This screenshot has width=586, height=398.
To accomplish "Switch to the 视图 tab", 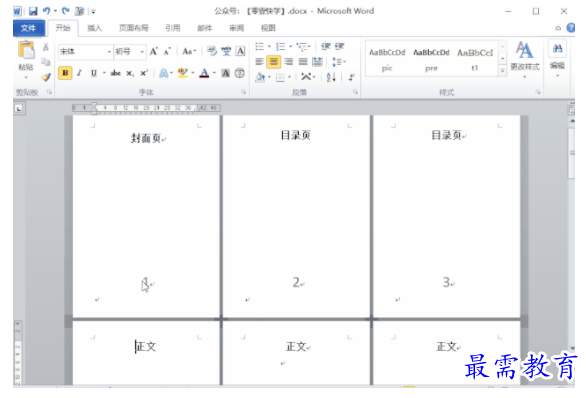I will coord(268,28).
